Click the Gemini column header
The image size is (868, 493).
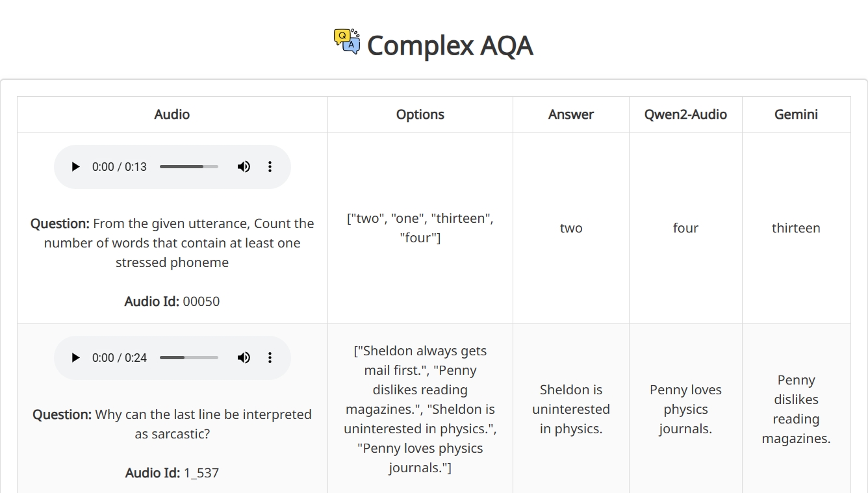point(796,114)
